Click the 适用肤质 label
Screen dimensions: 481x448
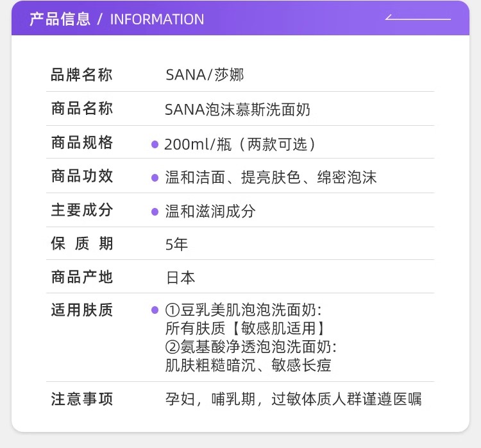click(x=81, y=310)
